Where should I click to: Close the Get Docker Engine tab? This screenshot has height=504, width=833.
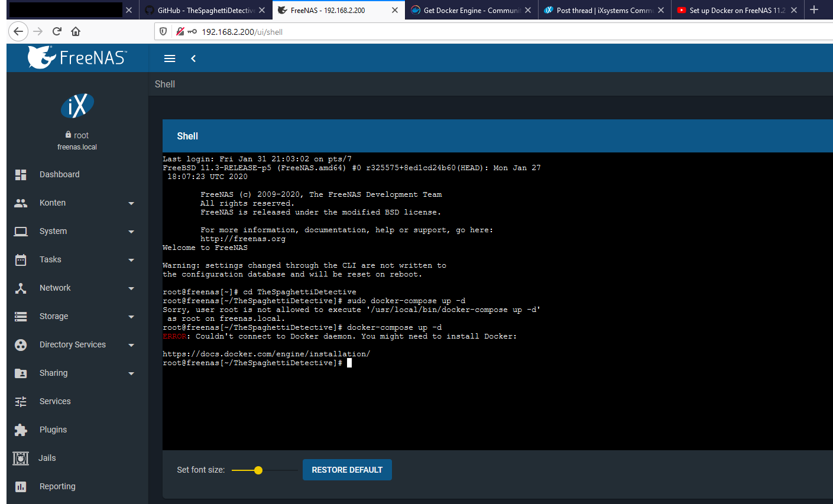click(x=528, y=10)
